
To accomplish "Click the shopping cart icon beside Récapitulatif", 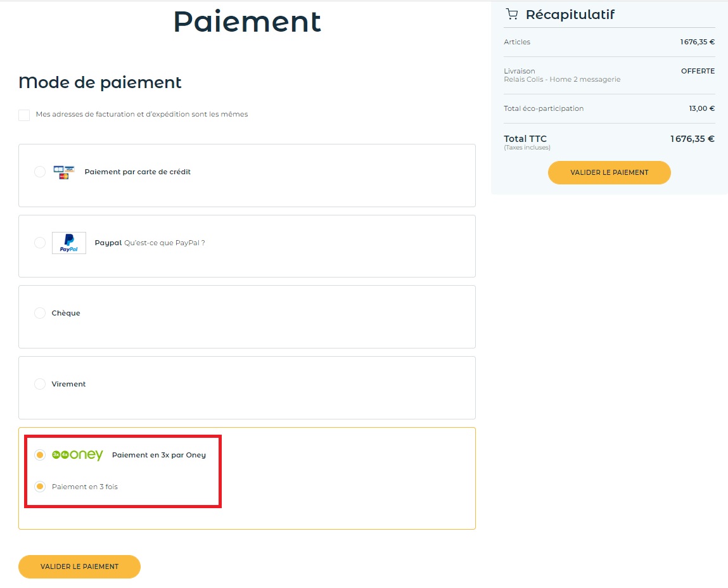I will coord(512,15).
